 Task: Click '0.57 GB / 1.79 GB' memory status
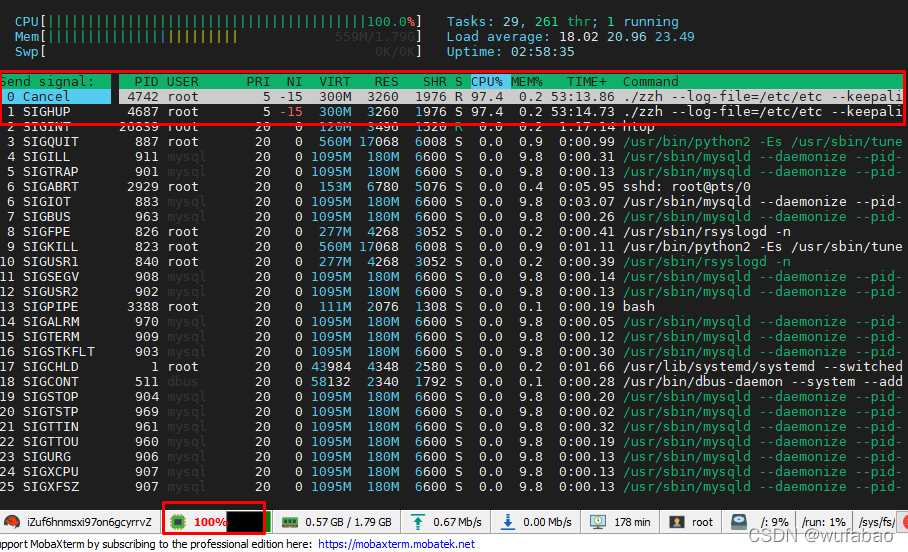[x=348, y=522]
